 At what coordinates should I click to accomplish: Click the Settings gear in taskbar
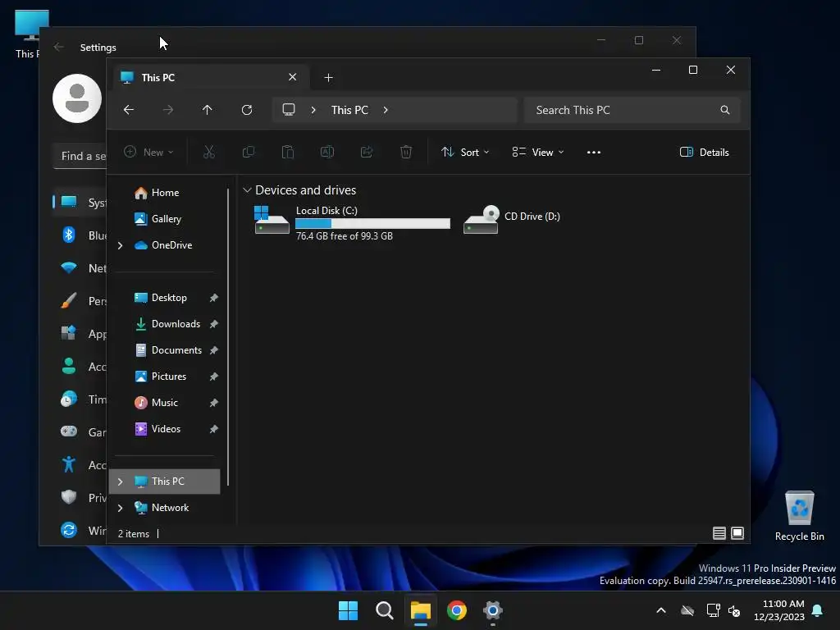click(x=493, y=610)
